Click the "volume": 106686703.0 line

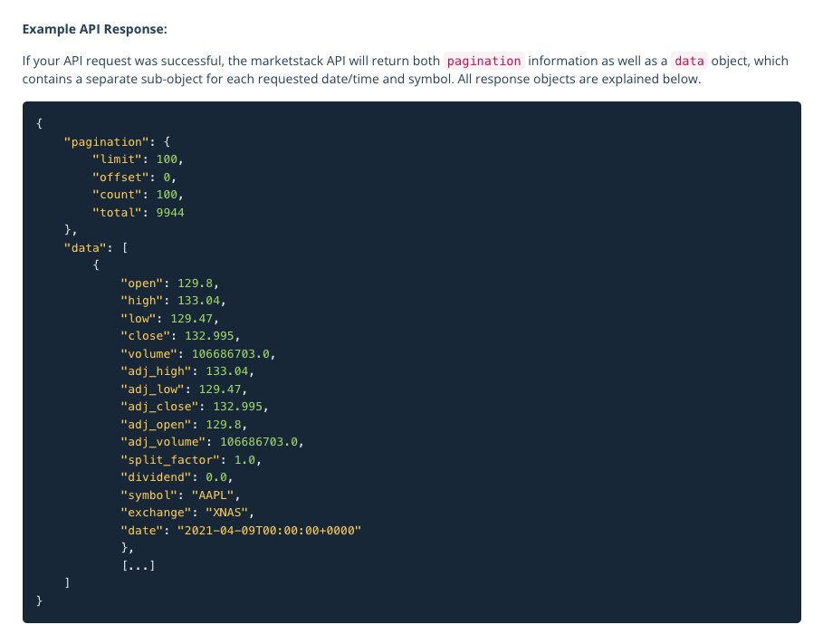(x=198, y=353)
